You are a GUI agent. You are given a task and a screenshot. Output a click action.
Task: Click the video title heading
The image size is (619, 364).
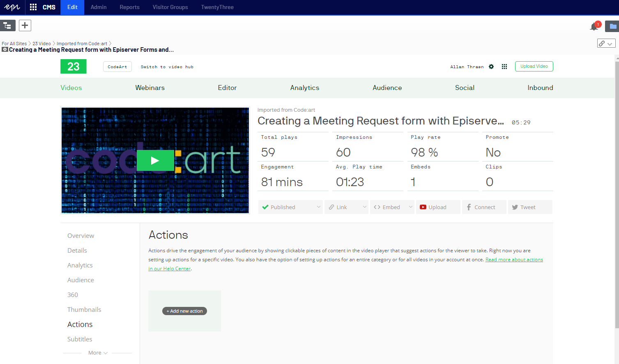(x=381, y=121)
